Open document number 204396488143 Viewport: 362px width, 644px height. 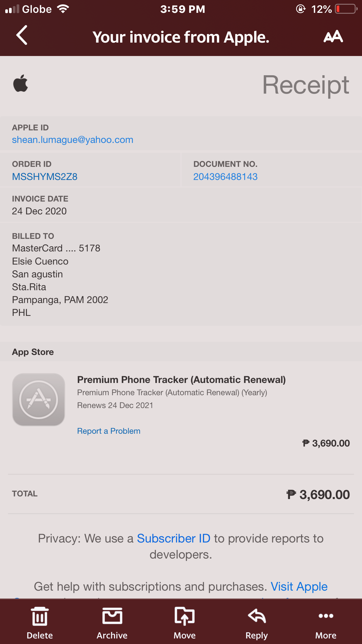(x=225, y=177)
